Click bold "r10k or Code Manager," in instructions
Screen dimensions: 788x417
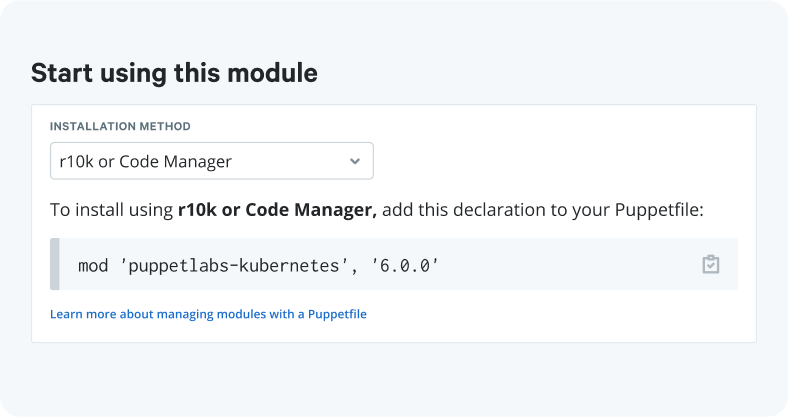click(x=277, y=211)
